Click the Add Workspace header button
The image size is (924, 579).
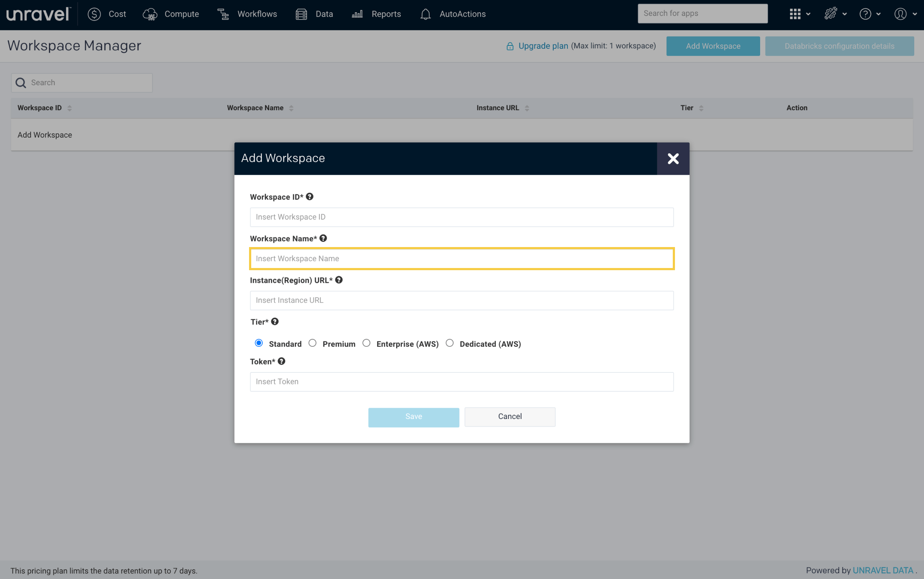[713, 46]
